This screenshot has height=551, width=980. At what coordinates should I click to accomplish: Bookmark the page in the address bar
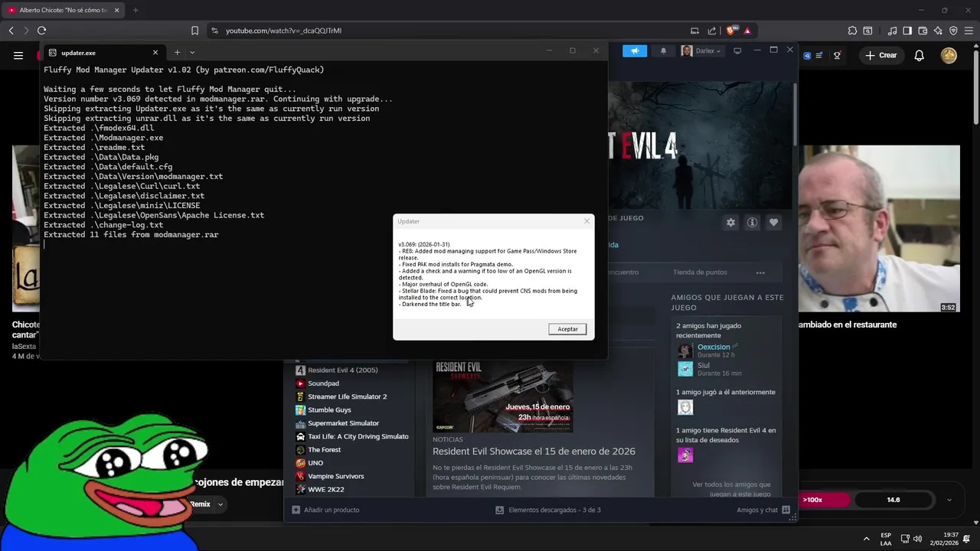[x=194, y=31]
